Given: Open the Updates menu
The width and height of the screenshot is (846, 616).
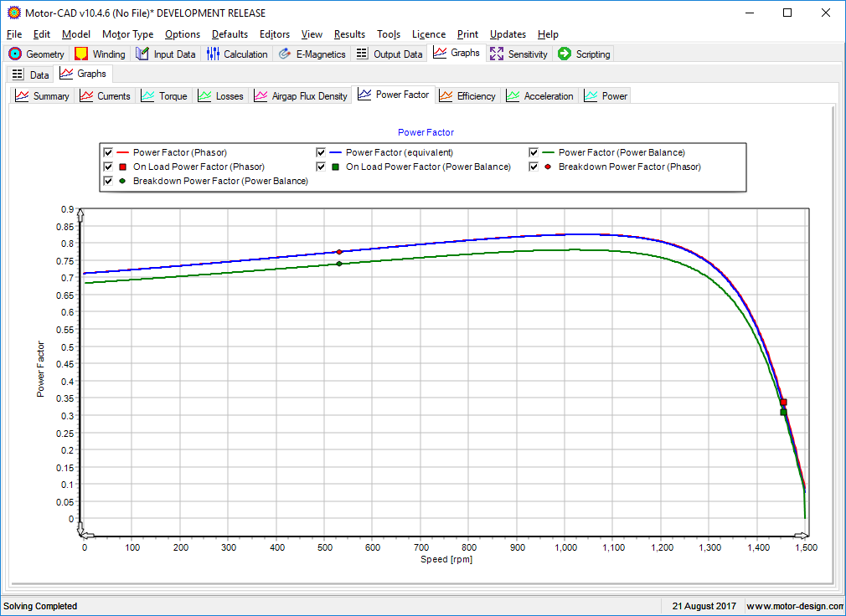Looking at the screenshot, I should (x=508, y=34).
